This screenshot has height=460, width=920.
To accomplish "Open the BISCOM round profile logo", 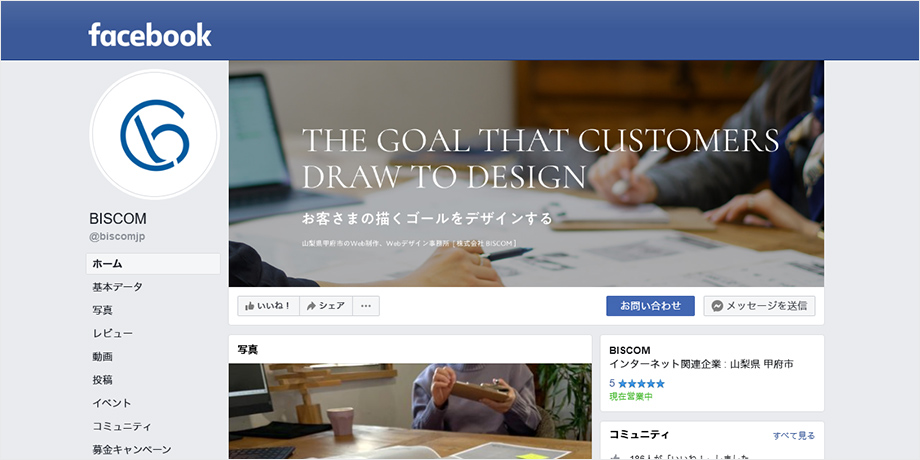I will point(155,135).
